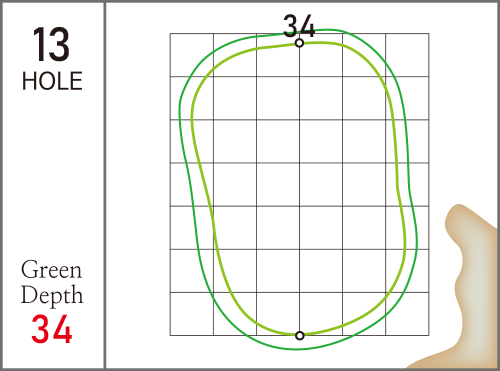Click the top-left grid cell

tap(192, 55)
